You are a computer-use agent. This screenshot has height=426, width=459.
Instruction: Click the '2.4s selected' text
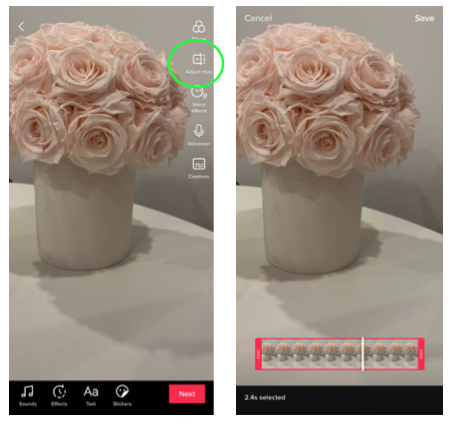click(x=265, y=397)
